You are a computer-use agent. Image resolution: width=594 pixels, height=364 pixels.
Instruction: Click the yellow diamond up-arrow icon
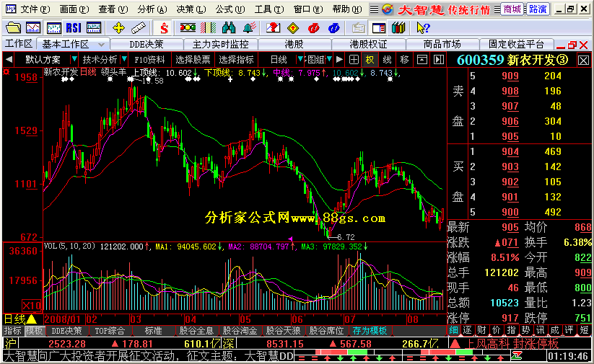pos(293,27)
